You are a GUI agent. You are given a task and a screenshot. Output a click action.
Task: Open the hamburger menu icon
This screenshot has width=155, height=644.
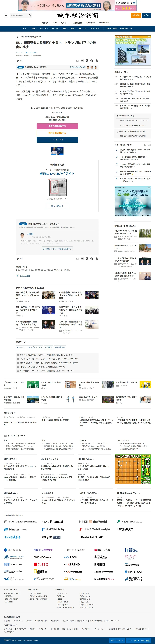click(x=6, y=15)
